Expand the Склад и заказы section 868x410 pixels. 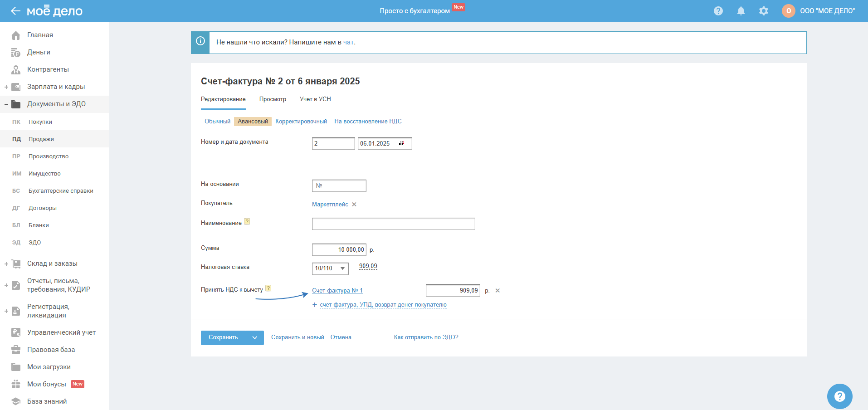click(6, 264)
